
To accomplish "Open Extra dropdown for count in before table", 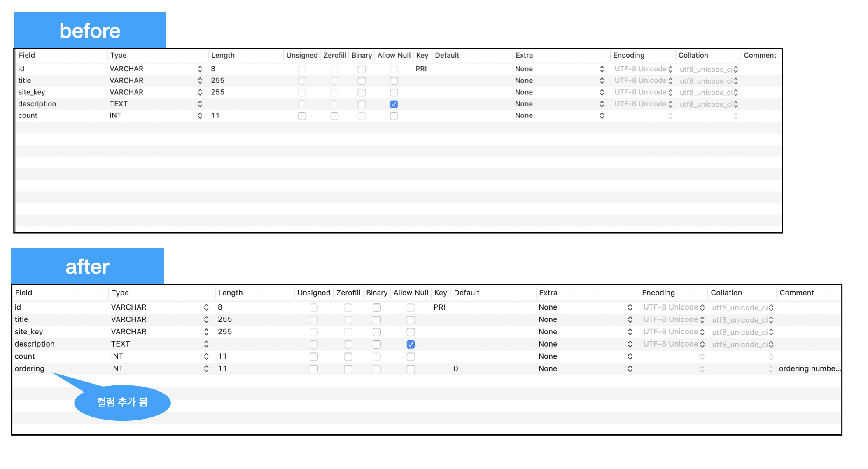I will tap(602, 116).
